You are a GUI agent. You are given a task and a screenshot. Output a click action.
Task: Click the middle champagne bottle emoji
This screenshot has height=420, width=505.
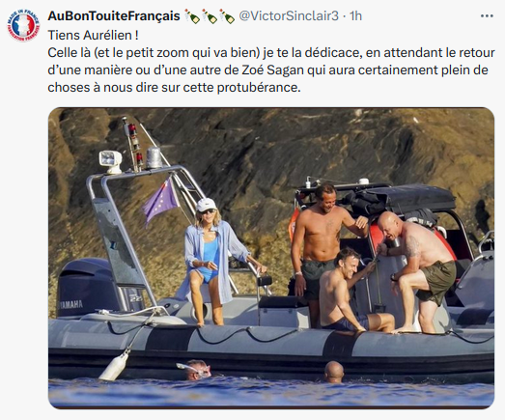[x=210, y=15]
